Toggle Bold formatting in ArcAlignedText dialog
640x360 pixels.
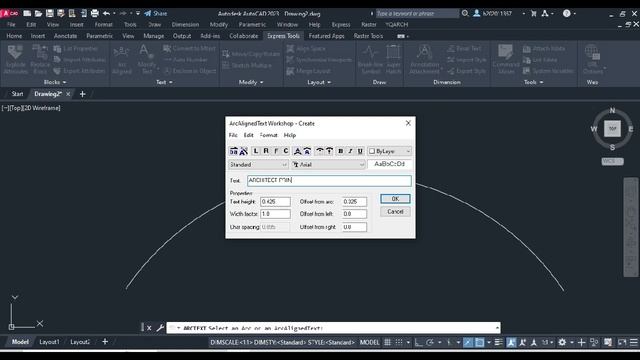click(x=341, y=151)
